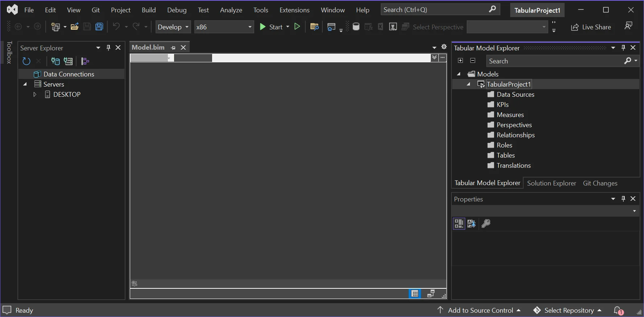Toggle Alphabetical sort in Properties
Image resolution: width=644 pixels, height=317 pixels.
[x=471, y=224]
